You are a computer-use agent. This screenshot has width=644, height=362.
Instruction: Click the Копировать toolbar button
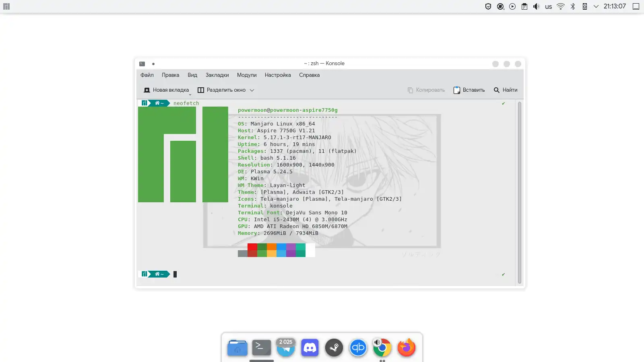click(x=426, y=90)
